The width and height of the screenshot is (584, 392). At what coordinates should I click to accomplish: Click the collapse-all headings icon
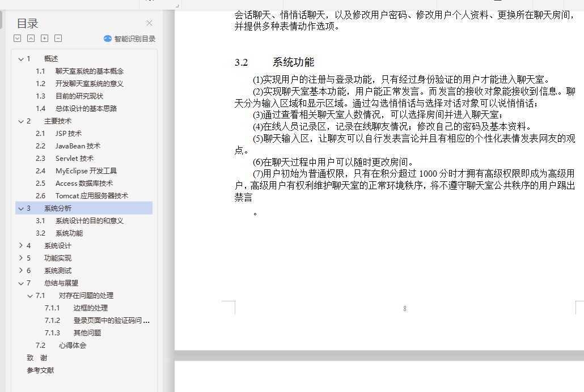click(x=31, y=39)
